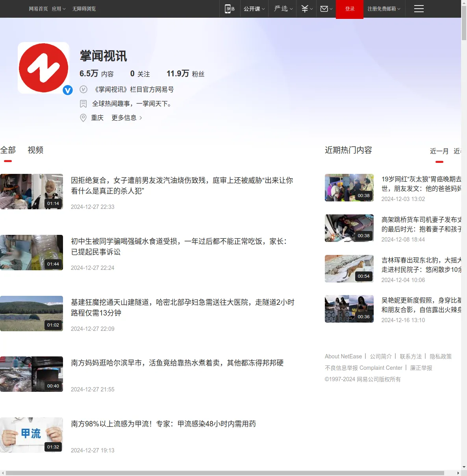Click the blue verified V badge
This screenshot has width=467, height=476.
[x=68, y=90]
